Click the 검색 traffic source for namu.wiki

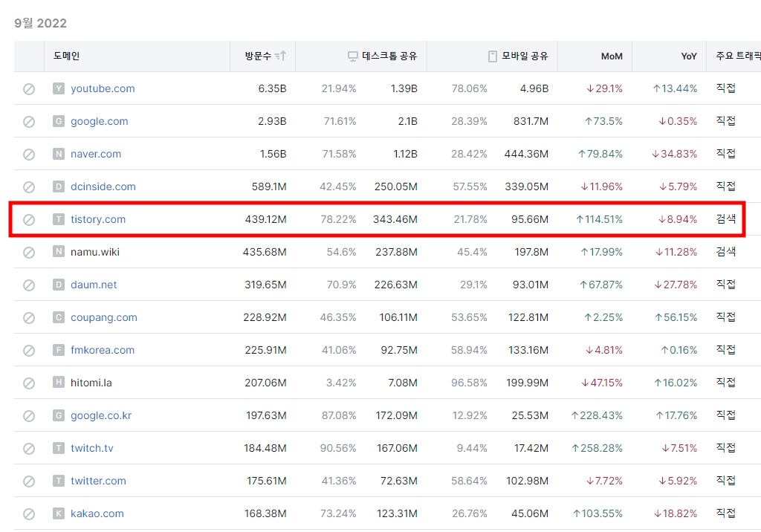point(726,251)
